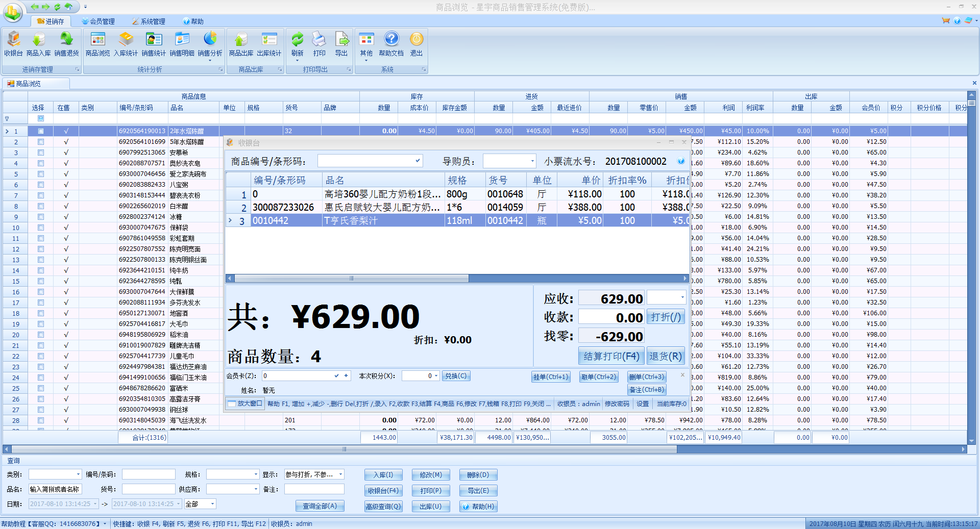Open 销售退货 from the ribbon
Viewport: 980px width, 529px height.
pos(66,44)
